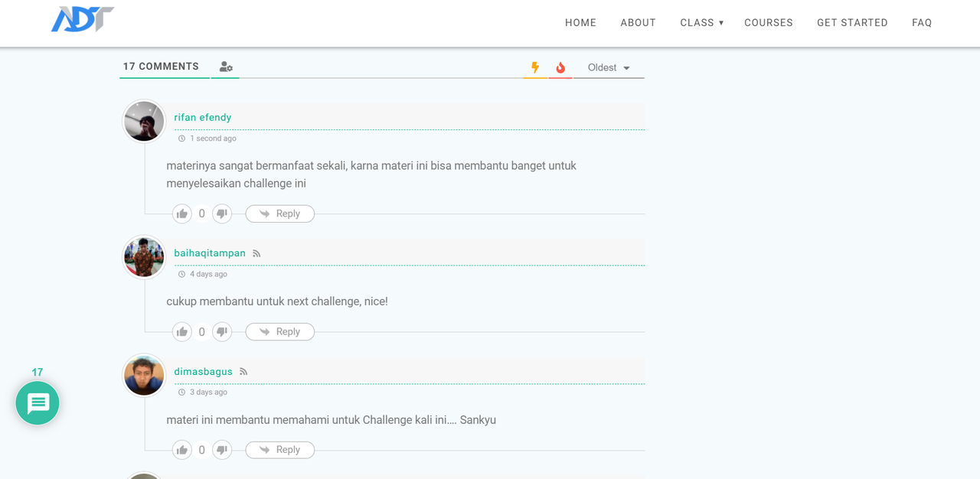The image size is (980, 479).
Task: Show most reacted comments via lightning icon
Action: click(x=535, y=67)
